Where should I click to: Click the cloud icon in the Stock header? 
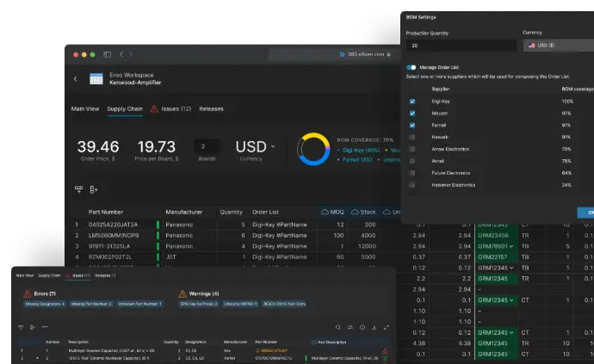[x=355, y=212]
